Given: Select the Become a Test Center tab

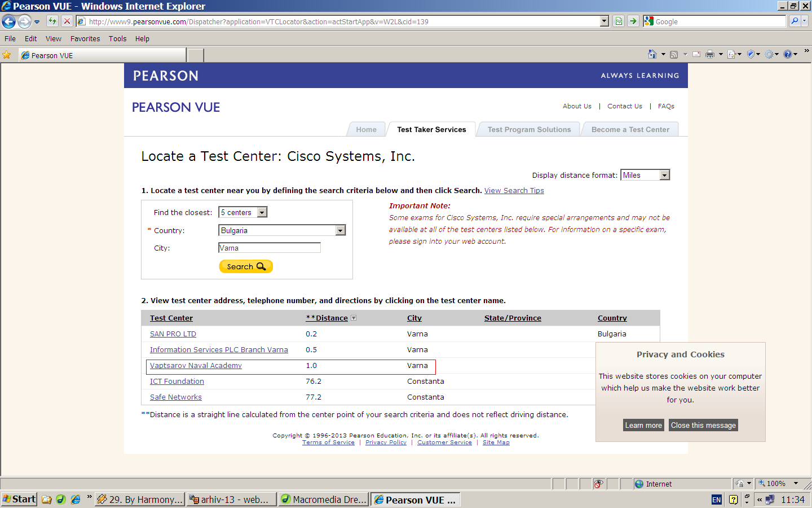Looking at the screenshot, I should coord(630,129).
